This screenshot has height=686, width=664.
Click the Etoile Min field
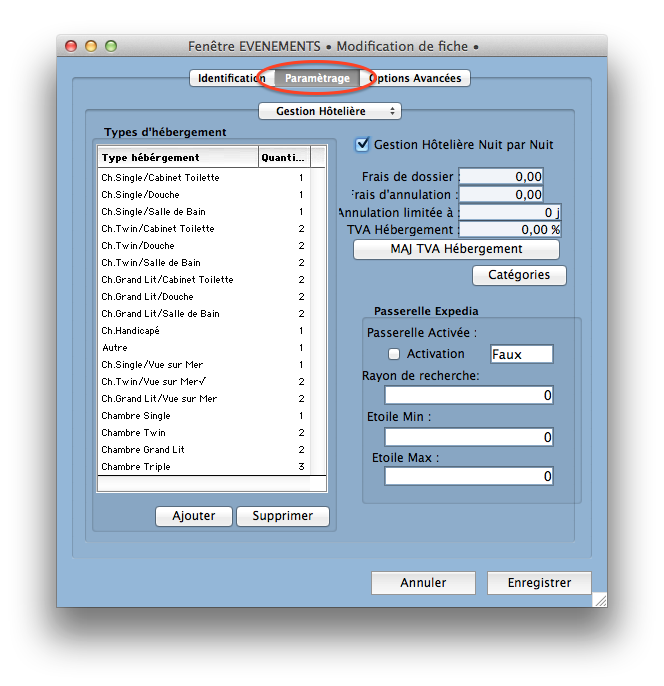coord(469,437)
